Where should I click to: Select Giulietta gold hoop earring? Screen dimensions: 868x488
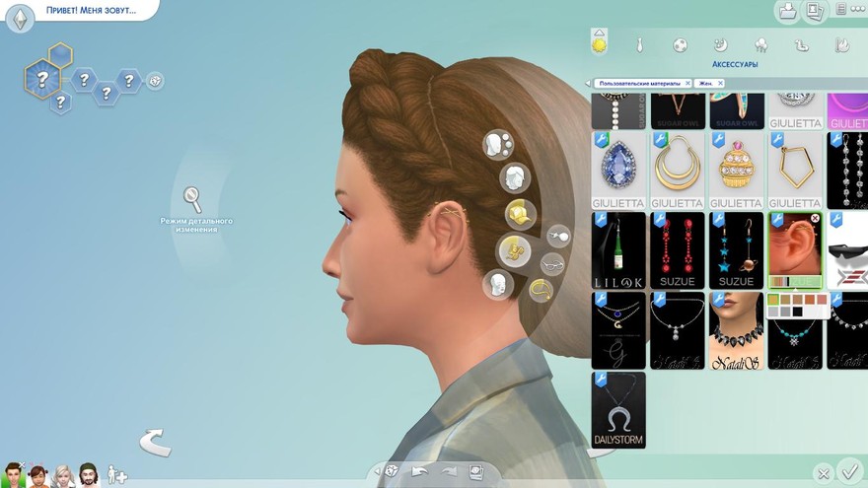[x=677, y=171]
